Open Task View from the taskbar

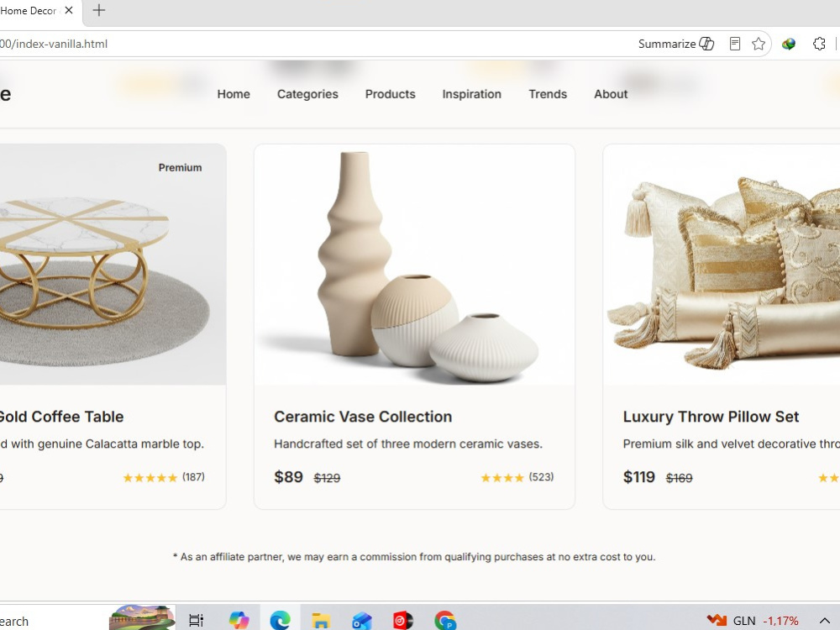pyautogui.click(x=196, y=621)
